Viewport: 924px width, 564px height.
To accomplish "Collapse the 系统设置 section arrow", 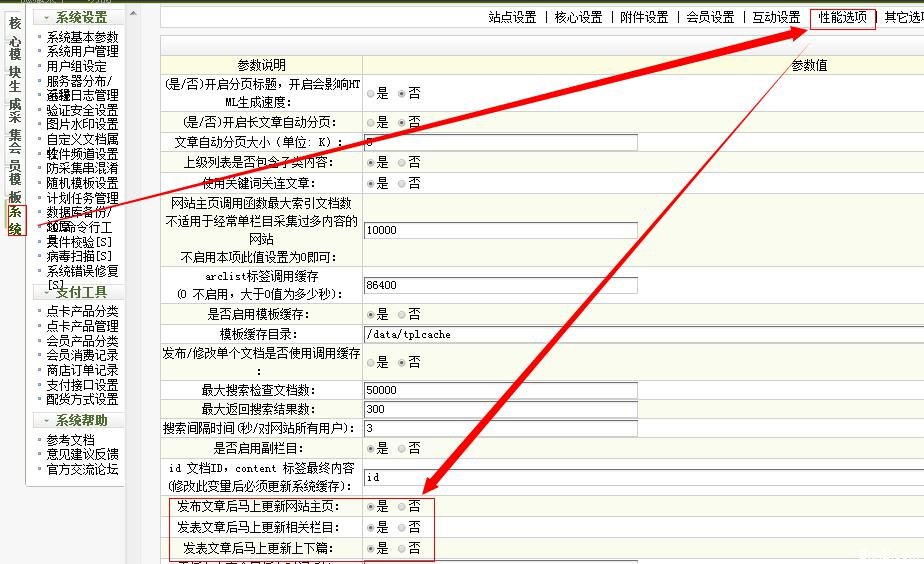I will point(47,17).
